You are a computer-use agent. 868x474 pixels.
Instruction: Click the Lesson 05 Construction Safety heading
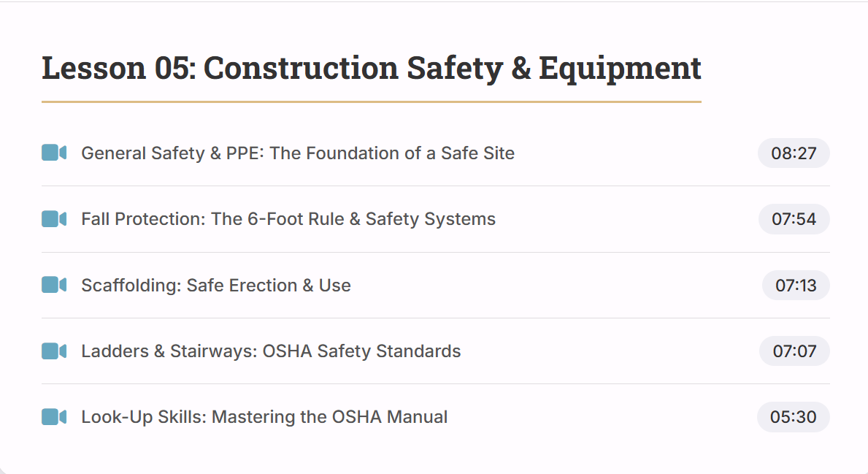click(x=371, y=68)
